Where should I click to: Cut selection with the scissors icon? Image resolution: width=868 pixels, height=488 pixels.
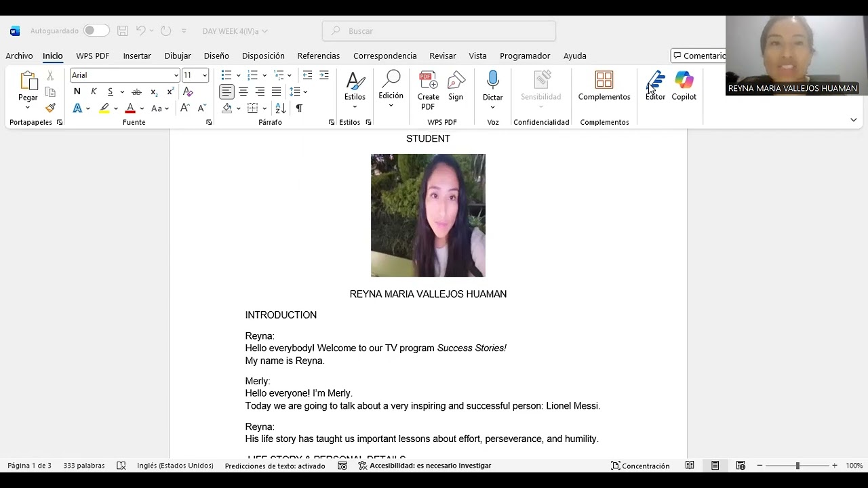(x=50, y=75)
